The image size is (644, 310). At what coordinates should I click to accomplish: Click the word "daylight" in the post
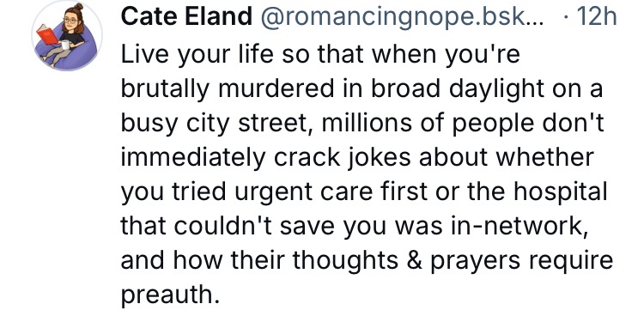click(x=495, y=90)
